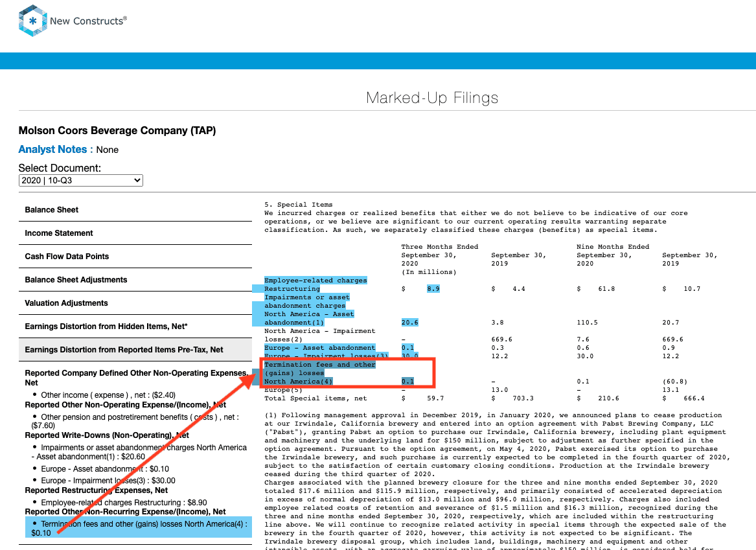756x550 pixels.
Task: Click Reported Restructuring Expenses, Net heading
Action: [96, 490]
